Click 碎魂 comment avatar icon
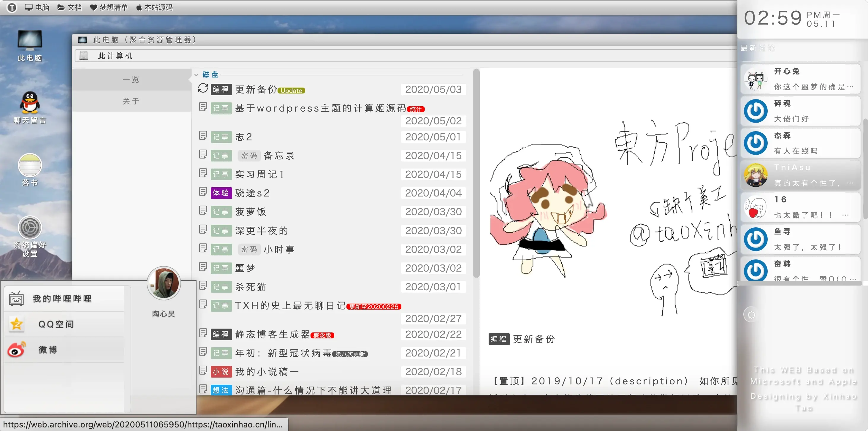 755,111
